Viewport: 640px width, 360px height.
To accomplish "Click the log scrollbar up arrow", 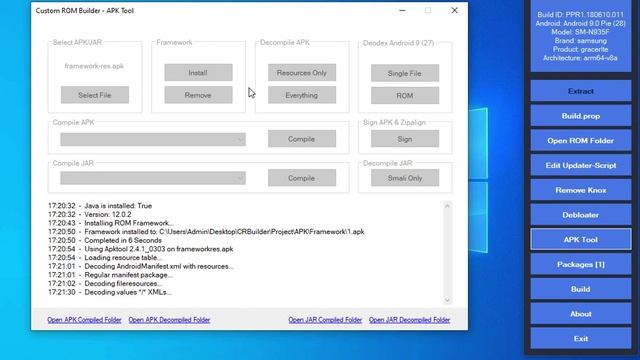I will click(447, 206).
